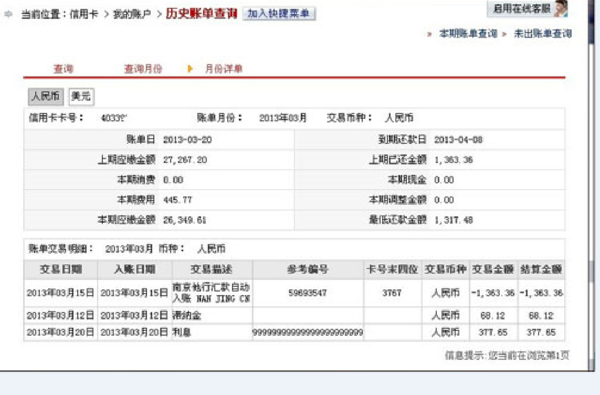Switch to the 美元 currency tab
The width and height of the screenshot is (600, 395).
click(x=81, y=96)
